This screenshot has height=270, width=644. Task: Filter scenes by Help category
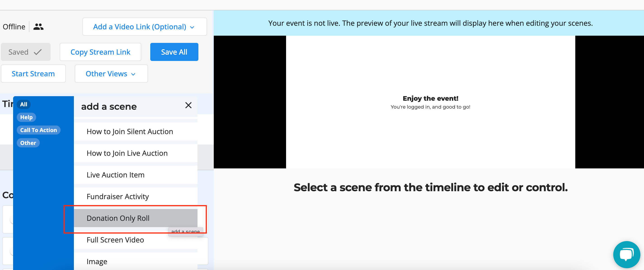(x=26, y=117)
